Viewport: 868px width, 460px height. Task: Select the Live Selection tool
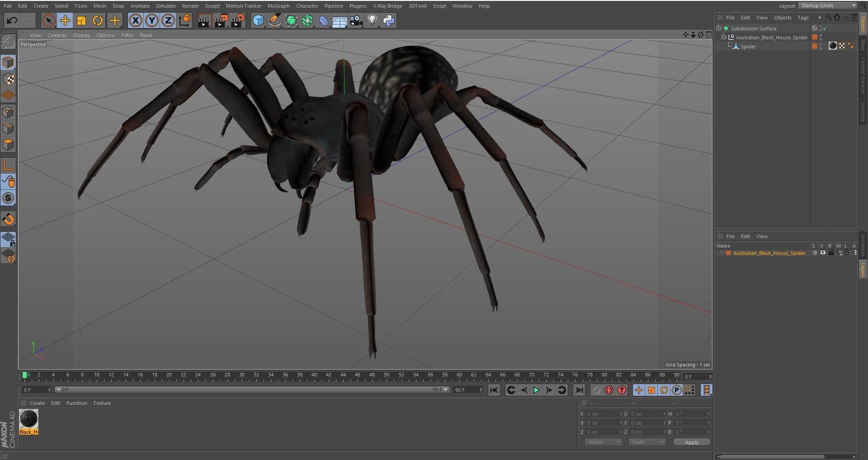click(x=49, y=20)
